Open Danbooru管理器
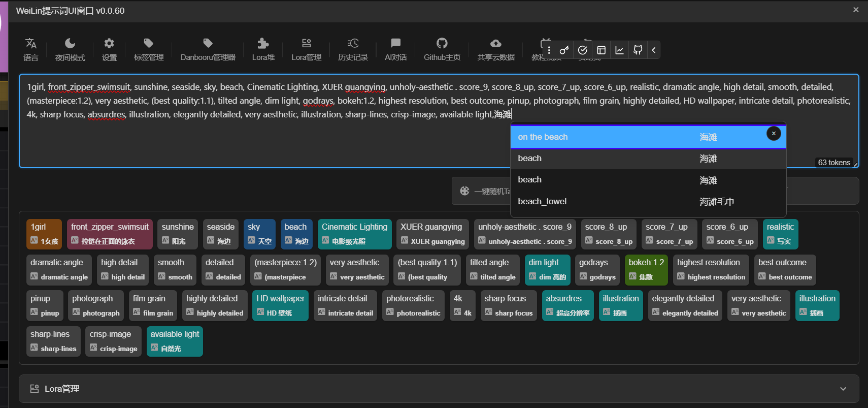This screenshot has height=408, width=868. click(208, 50)
